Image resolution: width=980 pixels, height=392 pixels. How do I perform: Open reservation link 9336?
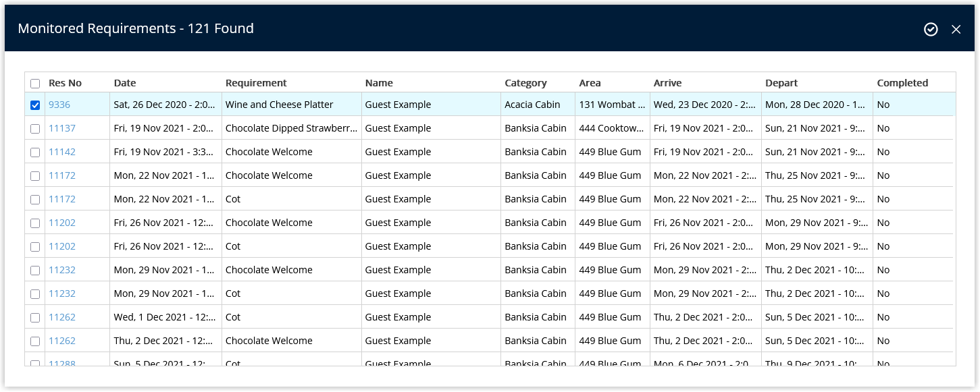click(59, 105)
